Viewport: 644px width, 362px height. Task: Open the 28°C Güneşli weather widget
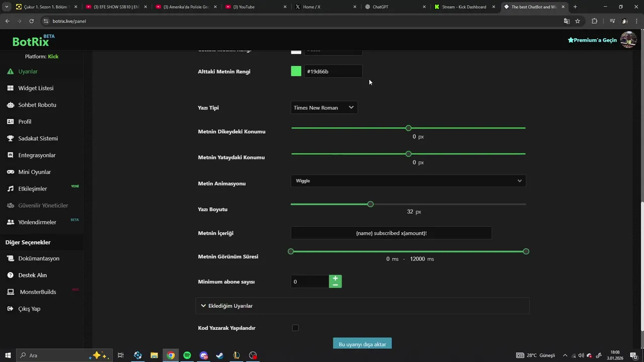[x=536, y=355]
